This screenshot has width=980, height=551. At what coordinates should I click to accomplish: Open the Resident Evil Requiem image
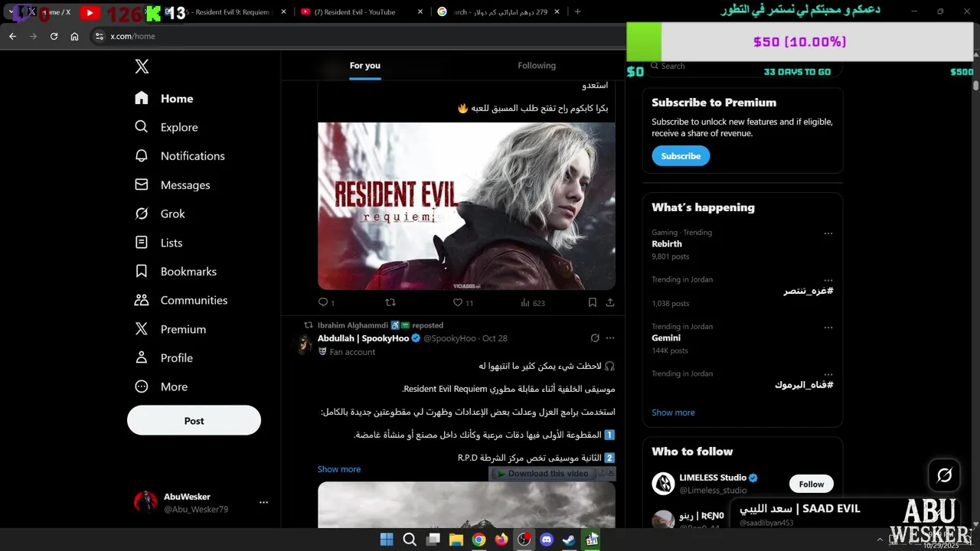(466, 206)
